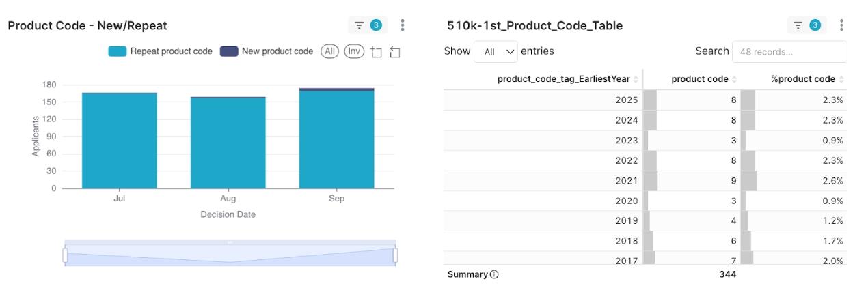Select the 2025 table row
Viewport: 868px width, 301px height.
click(645, 100)
